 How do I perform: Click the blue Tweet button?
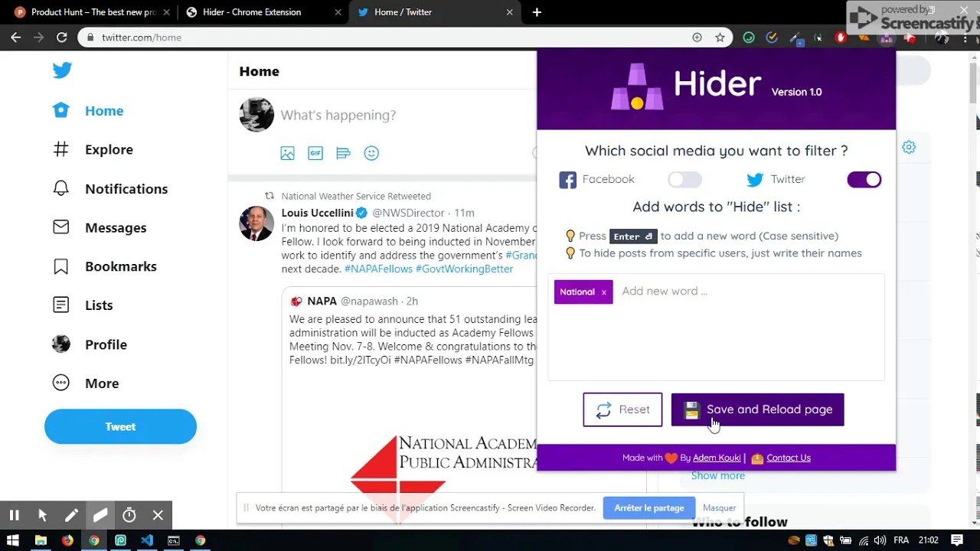pos(120,427)
